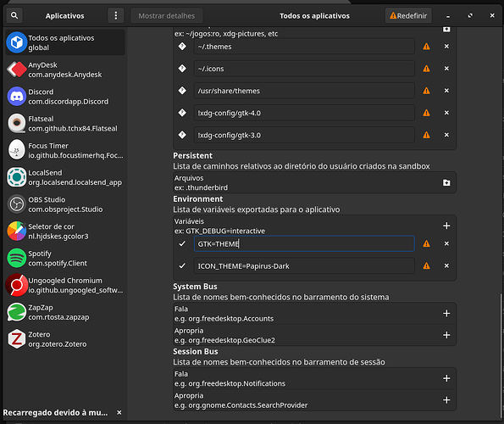Add a new environment variable with plus
Screen dimensions: 504x424
[x=446, y=226]
